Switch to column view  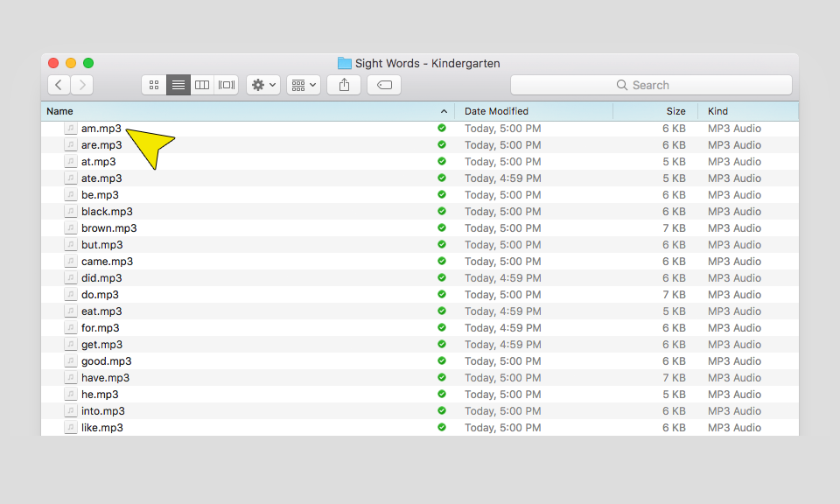(x=202, y=85)
